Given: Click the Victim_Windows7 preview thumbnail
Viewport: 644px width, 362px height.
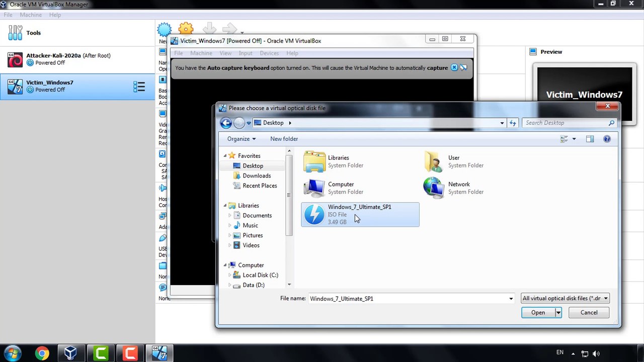Looking at the screenshot, I should tap(584, 95).
